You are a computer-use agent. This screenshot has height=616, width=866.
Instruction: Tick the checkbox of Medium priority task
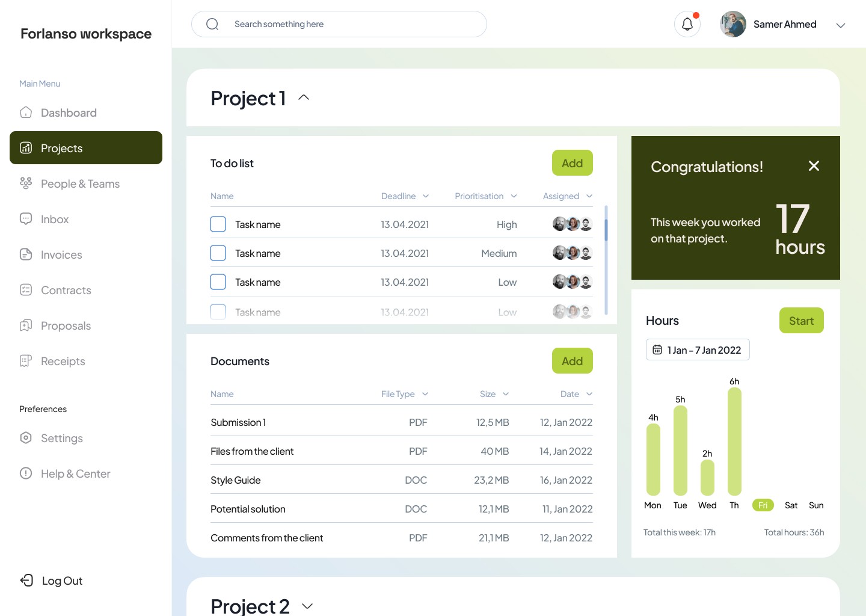click(x=218, y=253)
